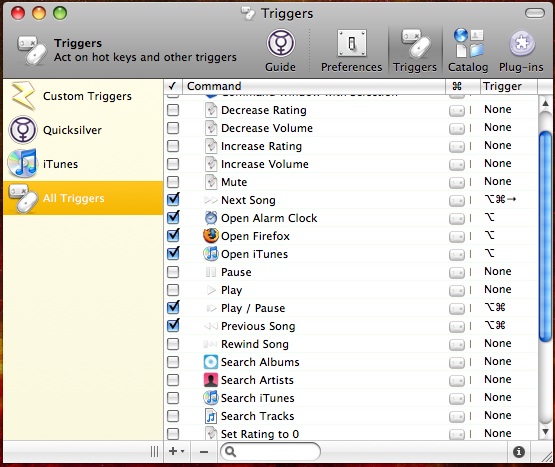The height and width of the screenshot is (467, 555).
Task: Select the Play / Pause command text
Action: 253,308
